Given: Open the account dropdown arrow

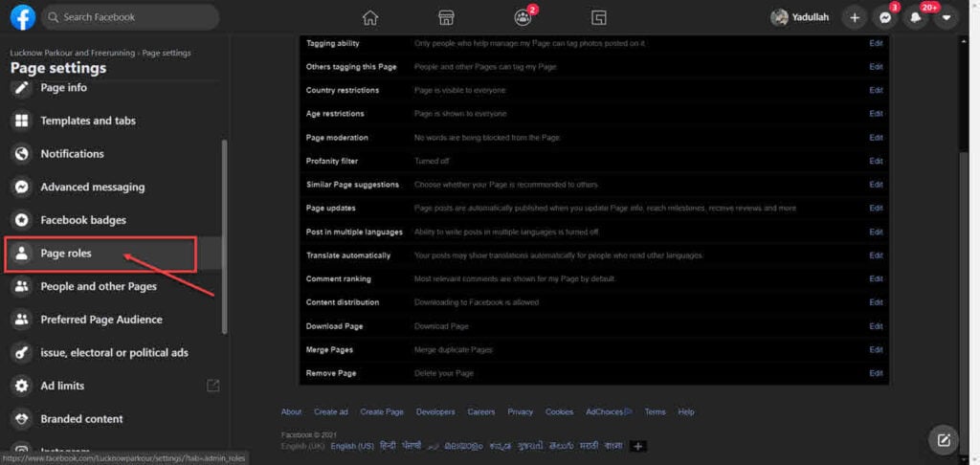Looking at the screenshot, I should (947, 18).
